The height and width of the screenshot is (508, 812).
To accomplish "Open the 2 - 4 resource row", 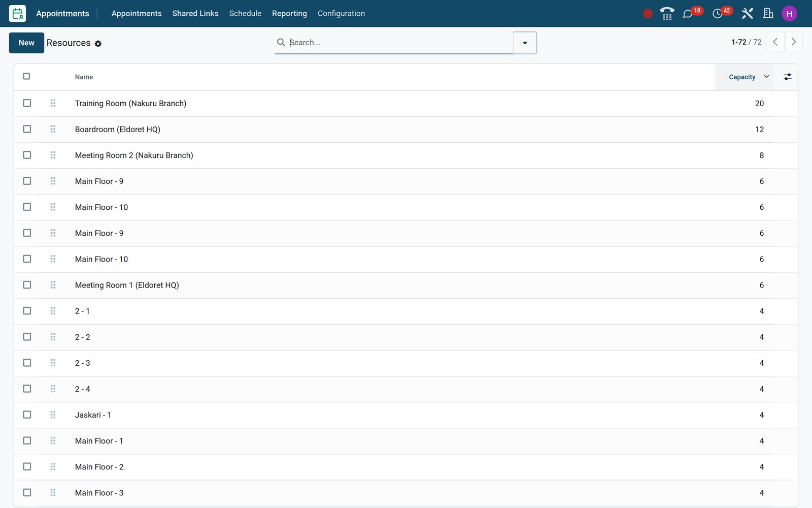I will tap(406, 389).
